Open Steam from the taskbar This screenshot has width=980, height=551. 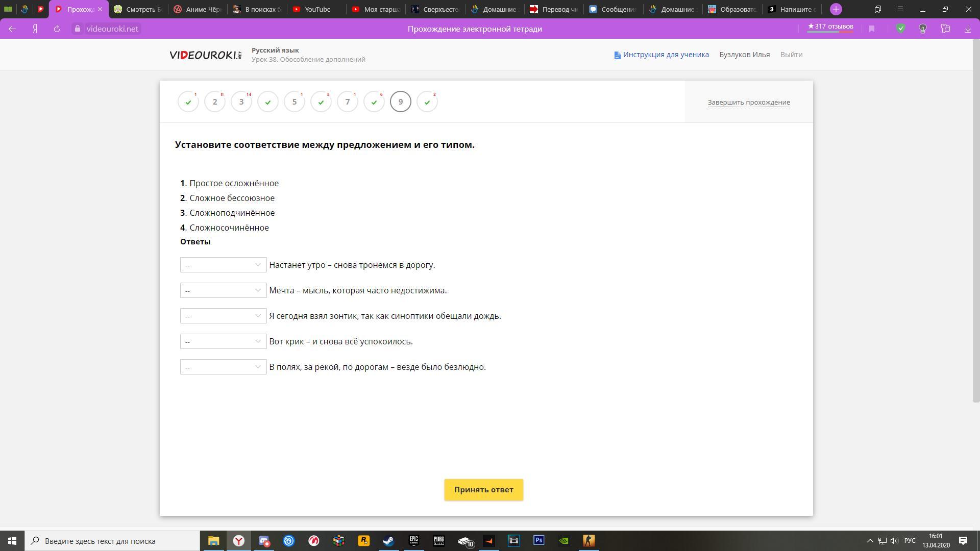[388, 541]
